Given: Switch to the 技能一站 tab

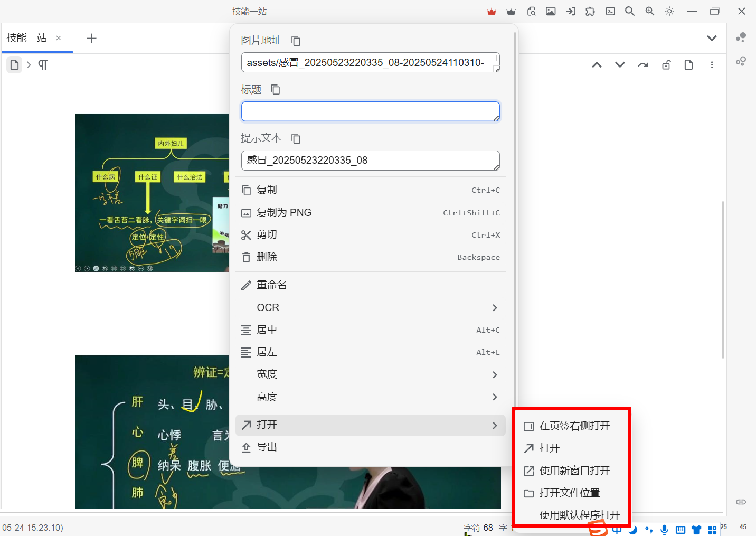Looking at the screenshot, I should coord(37,38).
